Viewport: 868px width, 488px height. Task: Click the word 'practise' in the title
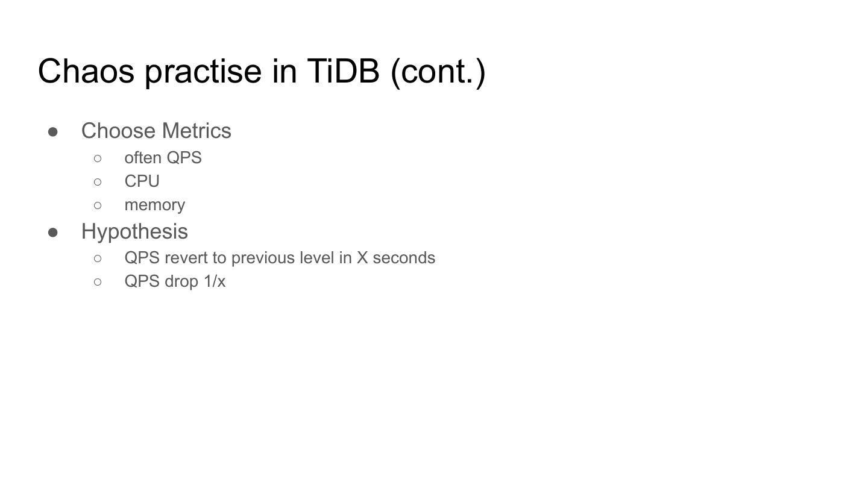coord(203,71)
